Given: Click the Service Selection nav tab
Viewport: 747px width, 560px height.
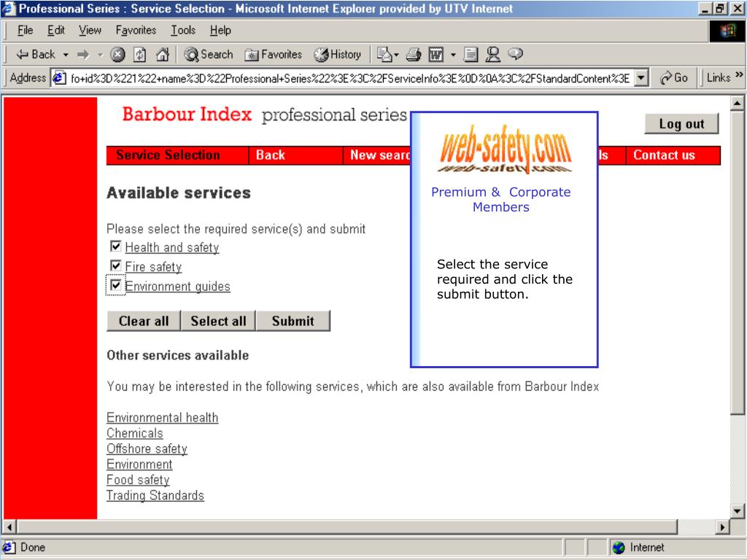Looking at the screenshot, I should pos(178,155).
